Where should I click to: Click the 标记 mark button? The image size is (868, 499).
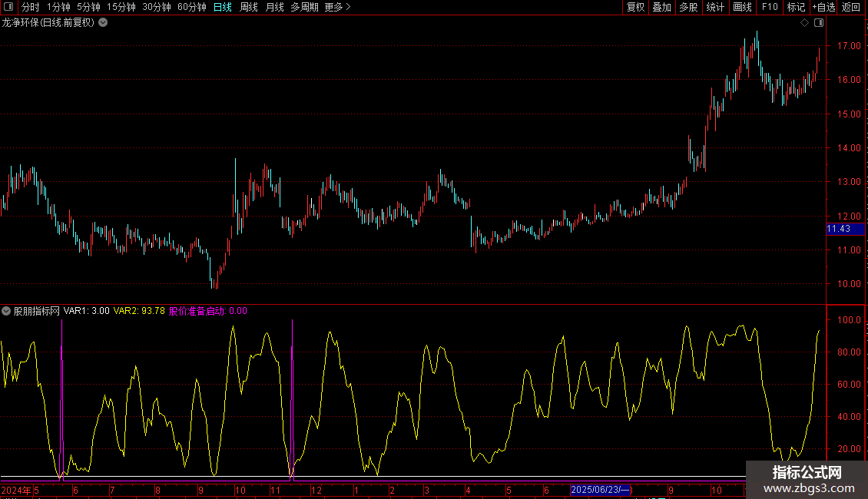click(796, 7)
